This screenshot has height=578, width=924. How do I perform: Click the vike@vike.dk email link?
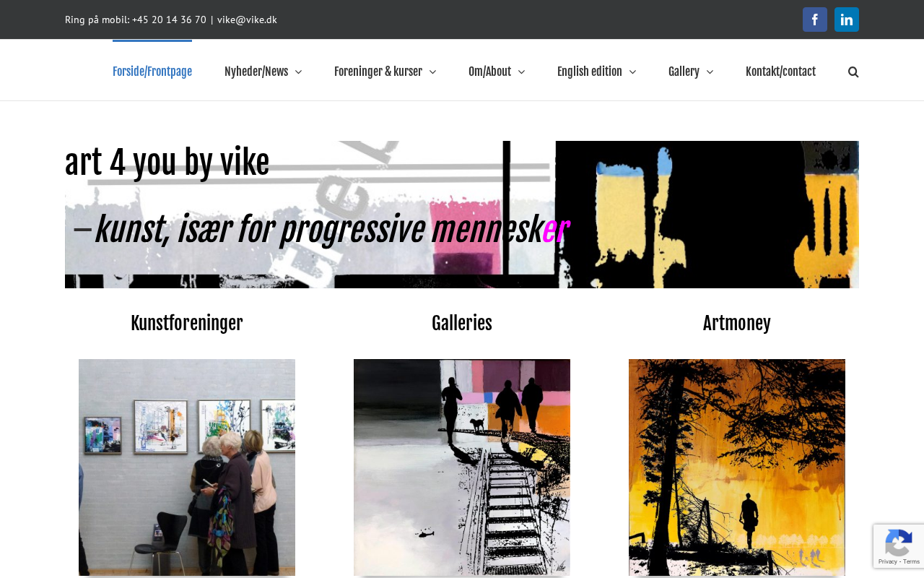247,20
